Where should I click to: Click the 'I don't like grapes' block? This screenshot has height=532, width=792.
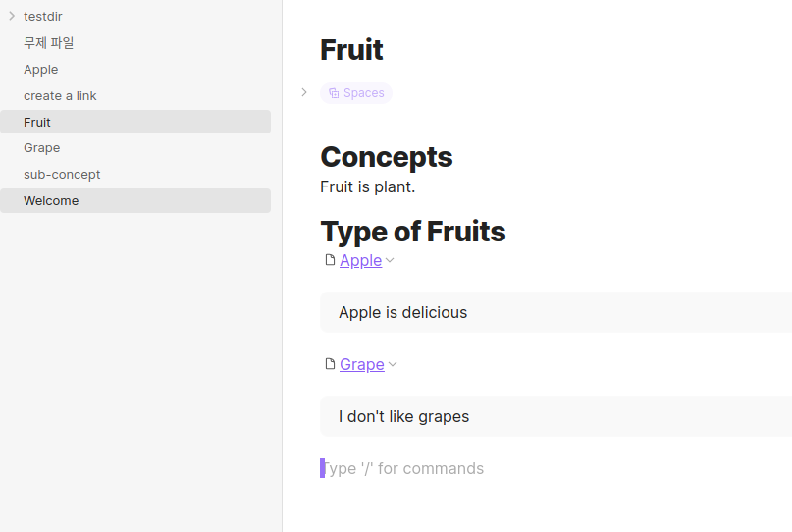403,416
